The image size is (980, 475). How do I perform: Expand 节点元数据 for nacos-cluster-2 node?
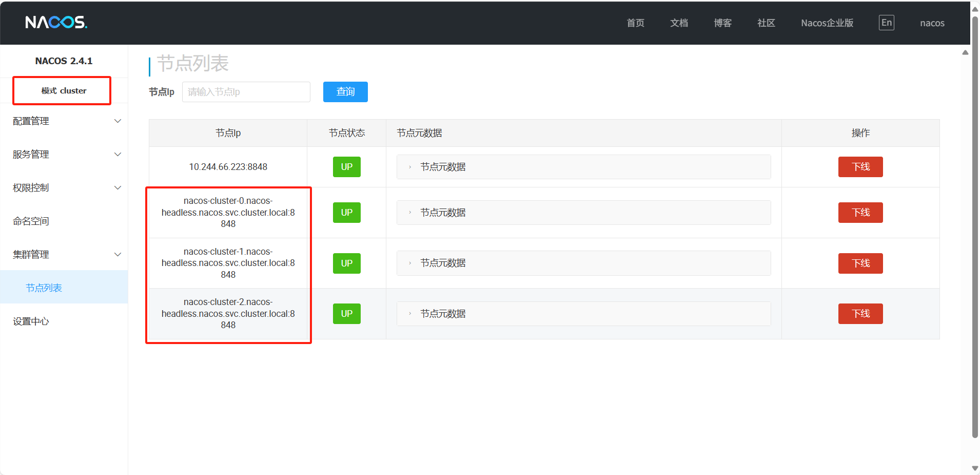coord(583,314)
